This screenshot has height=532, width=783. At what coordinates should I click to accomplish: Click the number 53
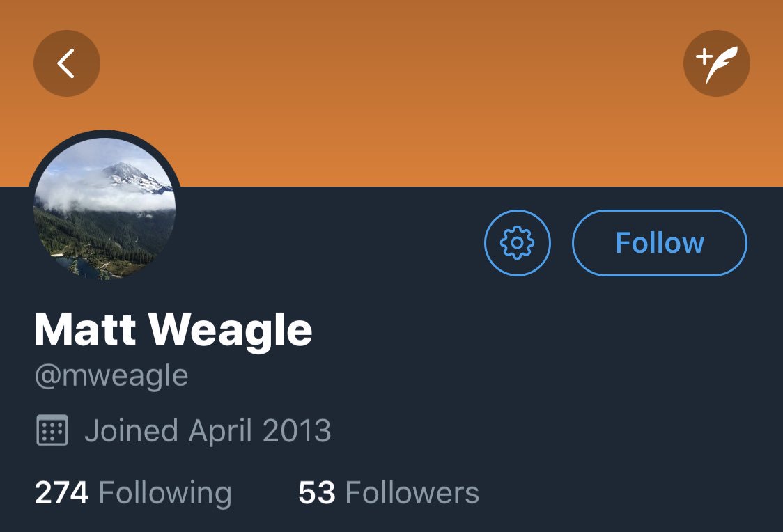click(316, 493)
